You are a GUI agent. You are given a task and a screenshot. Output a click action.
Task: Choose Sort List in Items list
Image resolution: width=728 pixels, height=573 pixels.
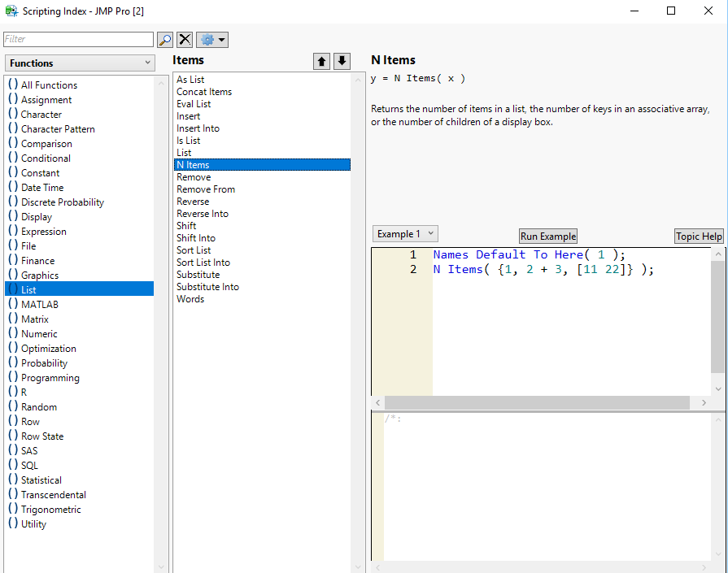click(x=194, y=250)
